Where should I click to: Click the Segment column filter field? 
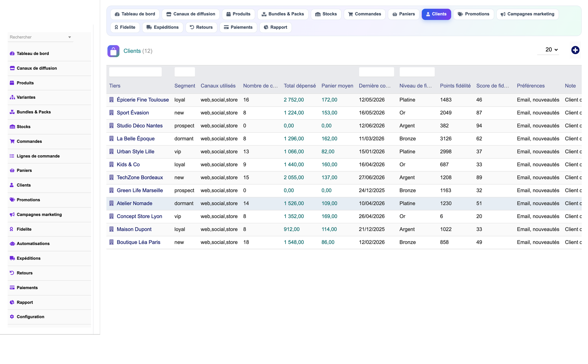point(185,72)
